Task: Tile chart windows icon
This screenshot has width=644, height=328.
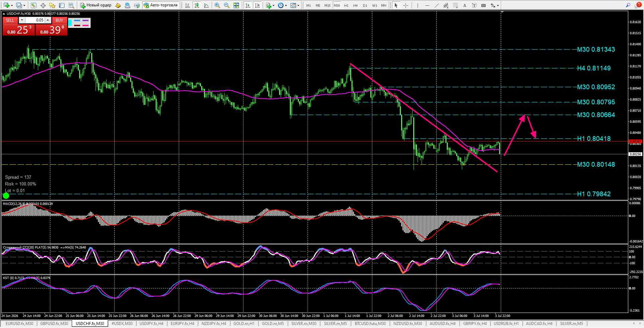Action: click(x=236, y=5)
